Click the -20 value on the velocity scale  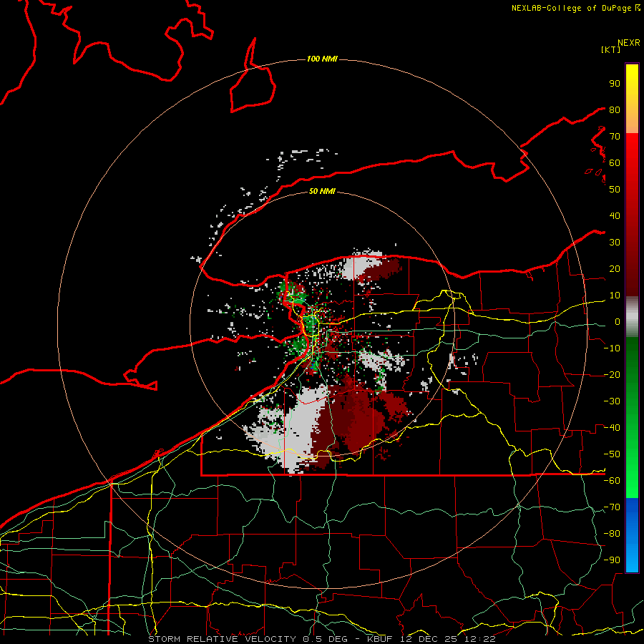(x=612, y=374)
